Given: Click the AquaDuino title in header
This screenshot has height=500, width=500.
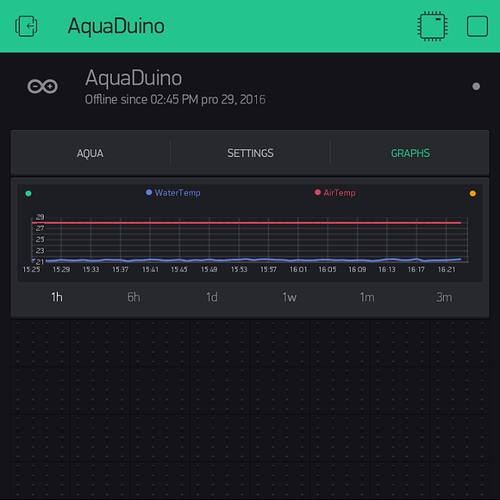Looking at the screenshot, I should click(x=116, y=26).
